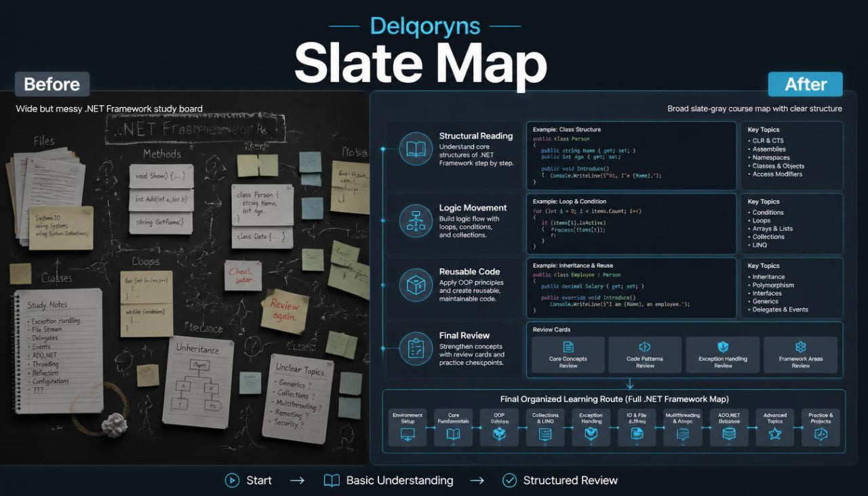Click the Start play icon in footer
Viewport: 868px width, 496px height.
[x=232, y=480]
